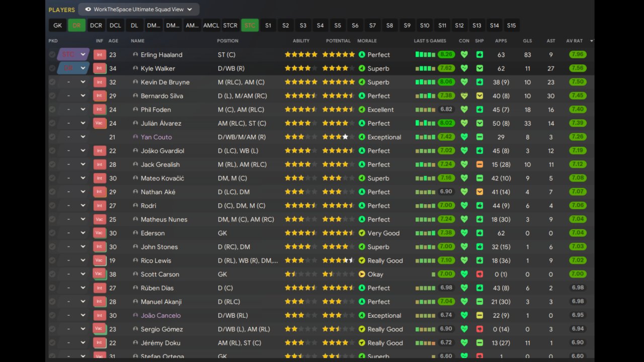Click the player icon beside Yan Couto's name
The width and height of the screenshot is (644, 362).
tap(135, 137)
